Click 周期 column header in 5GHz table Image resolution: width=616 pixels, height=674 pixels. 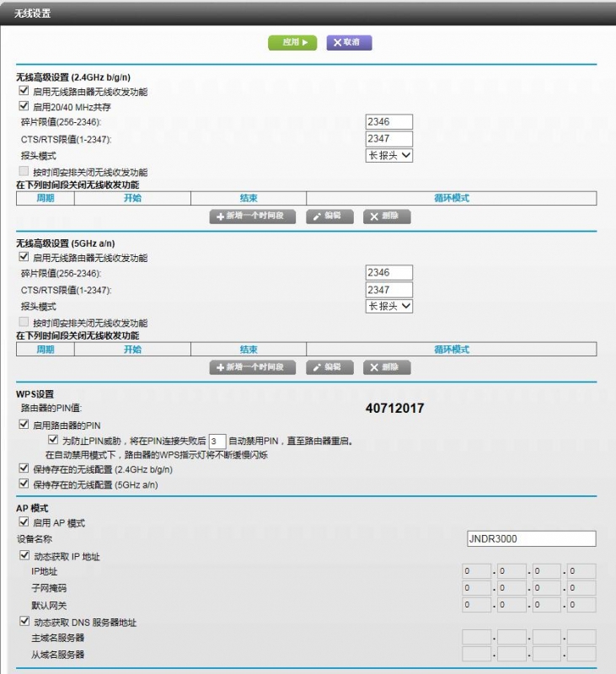click(x=46, y=349)
